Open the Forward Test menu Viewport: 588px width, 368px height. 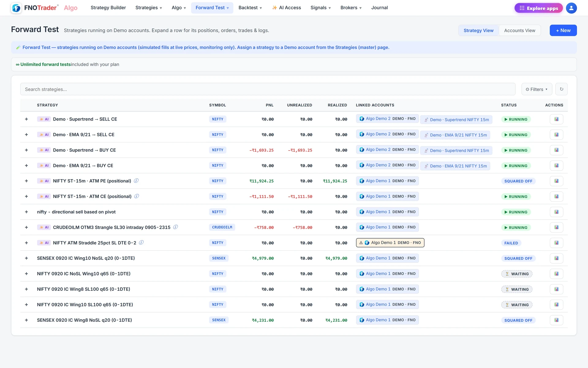click(x=212, y=8)
